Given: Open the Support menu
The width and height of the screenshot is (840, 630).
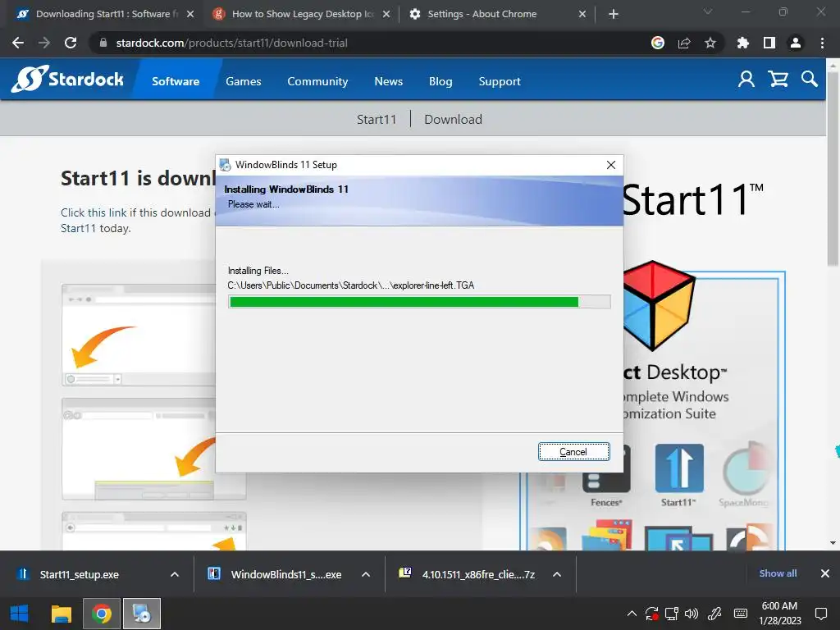Looking at the screenshot, I should click(500, 81).
